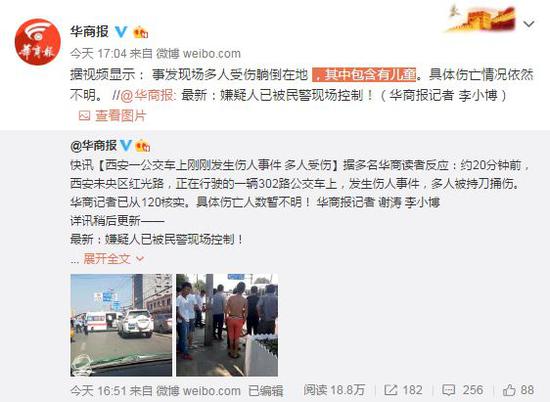Open the @华商报 mention in the repost text

pos(147,95)
